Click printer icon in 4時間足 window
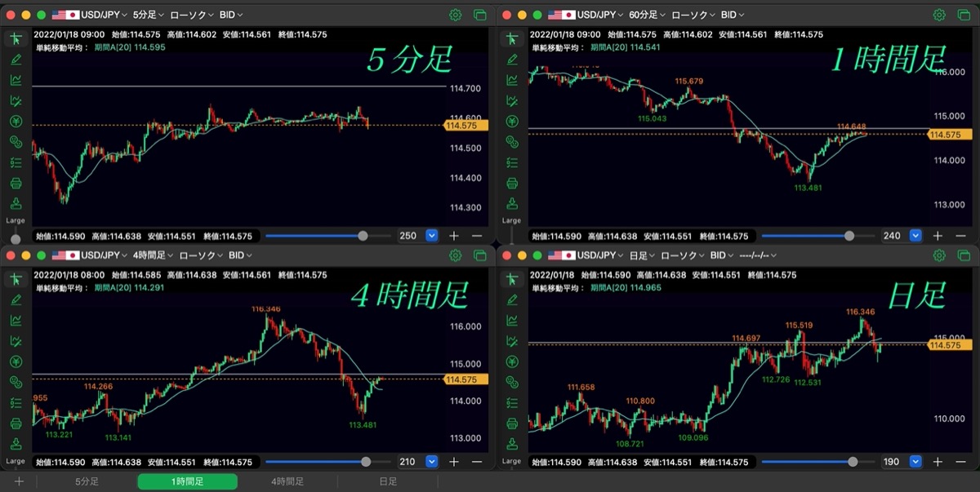The image size is (980, 492). (16, 423)
